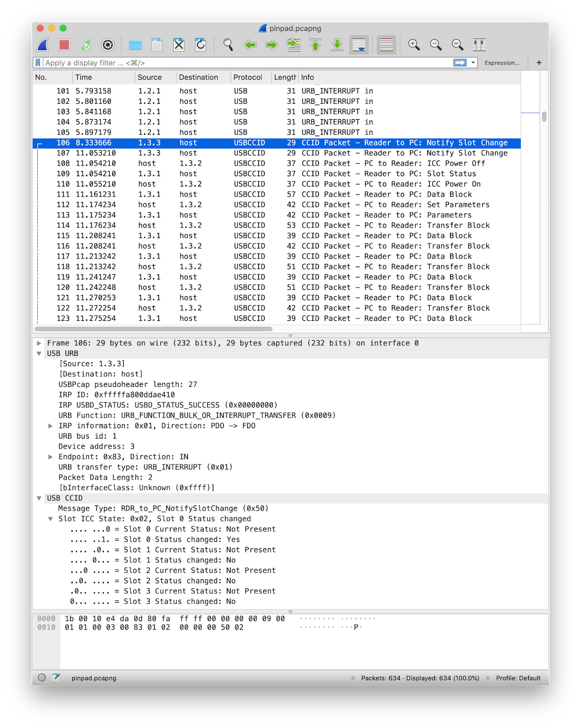Image resolution: width=581 pixels, height=728 pixels.
Task: Click packet list horizontal scrollbar
Action: click(153, 329)
